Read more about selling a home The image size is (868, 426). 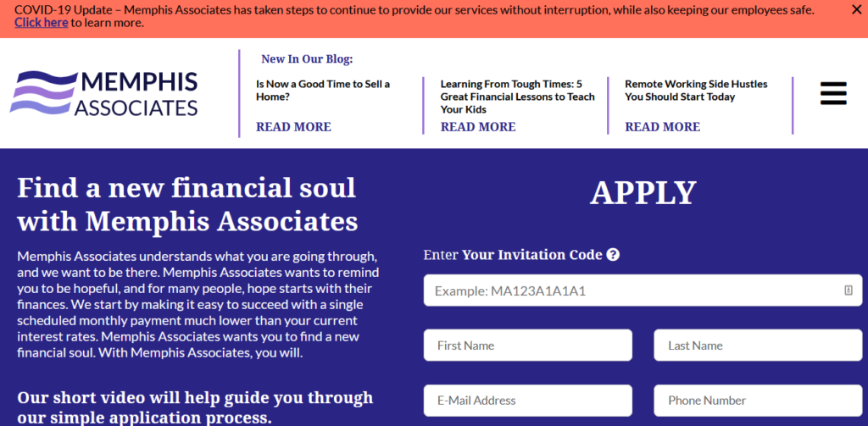(x=293, y=127)
